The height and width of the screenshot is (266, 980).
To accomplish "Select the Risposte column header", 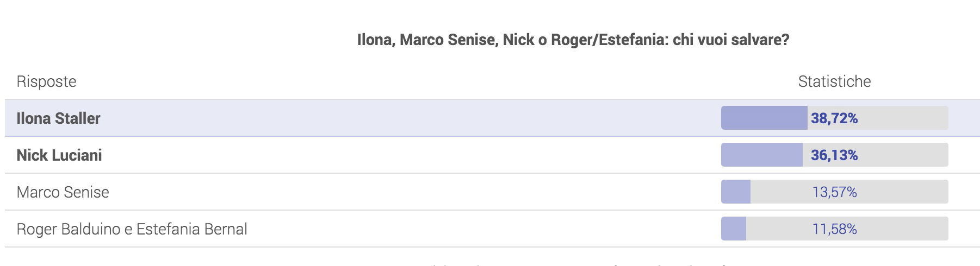I will [46, 81].
